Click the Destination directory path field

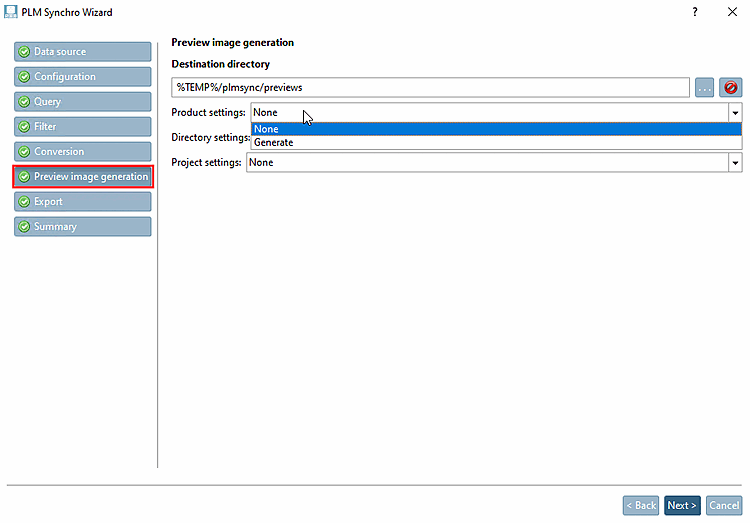click(x=430, y=88)
